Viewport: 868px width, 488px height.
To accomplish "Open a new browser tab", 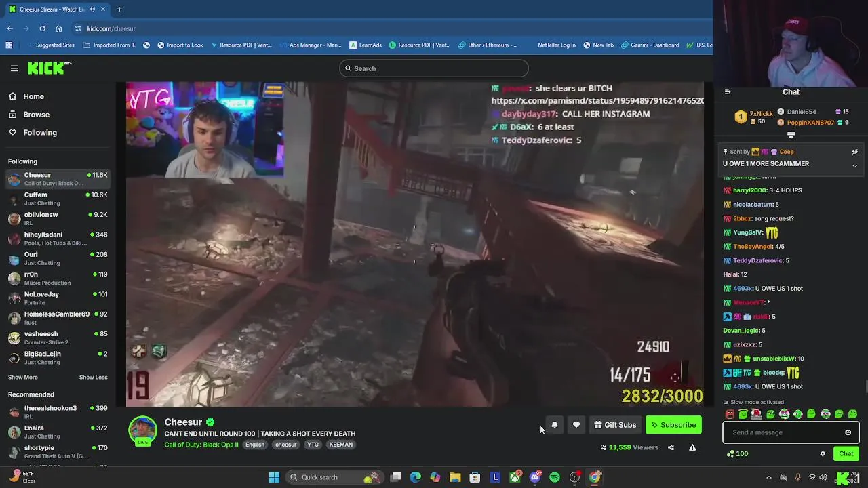I will pyautogui.click(x=119, y=9).
